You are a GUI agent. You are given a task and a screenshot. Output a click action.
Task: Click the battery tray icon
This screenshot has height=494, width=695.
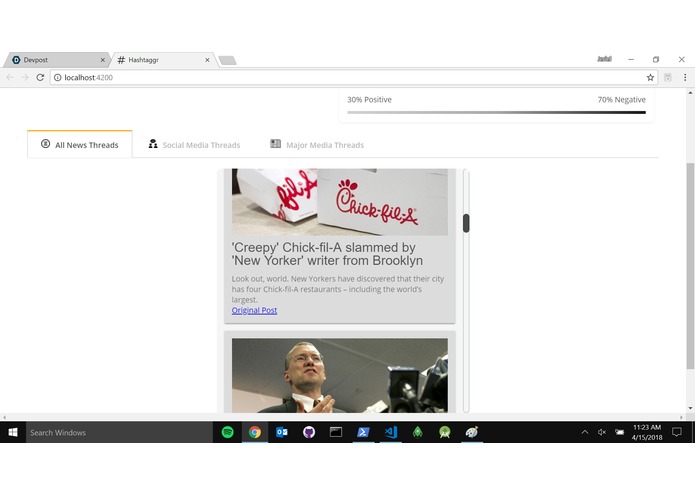619,432
